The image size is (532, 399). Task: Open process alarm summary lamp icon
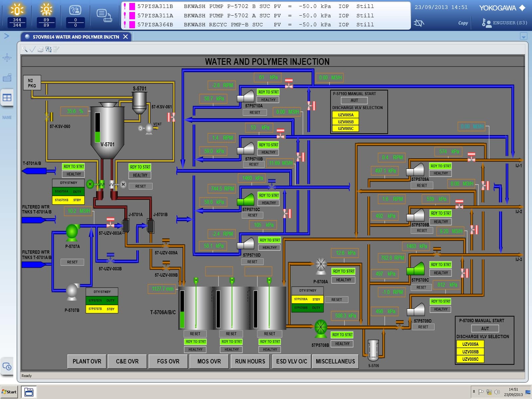[17, 15]
